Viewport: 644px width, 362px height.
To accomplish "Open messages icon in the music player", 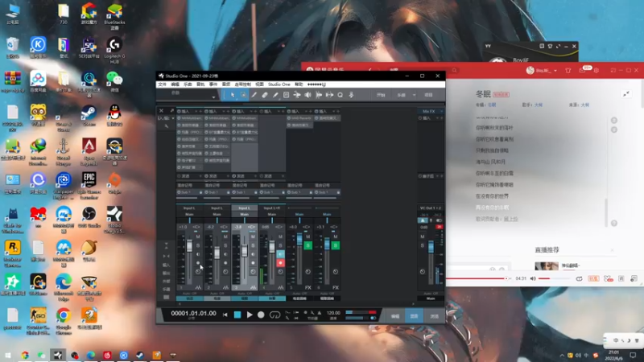I will pyautogui.click(x=582, y=71).
